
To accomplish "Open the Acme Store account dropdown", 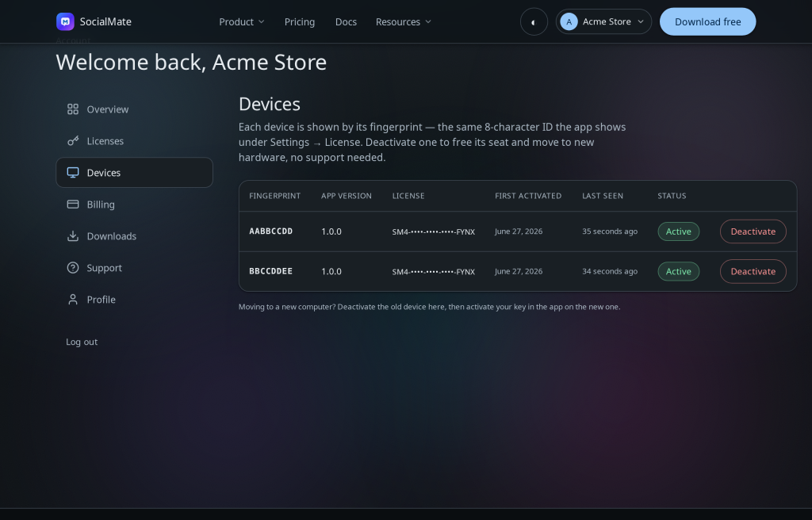I will coord(603,21).
